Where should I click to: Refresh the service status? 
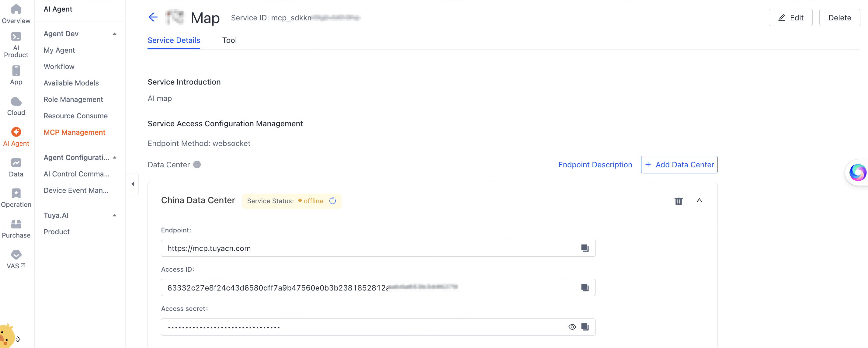[333, 201]
